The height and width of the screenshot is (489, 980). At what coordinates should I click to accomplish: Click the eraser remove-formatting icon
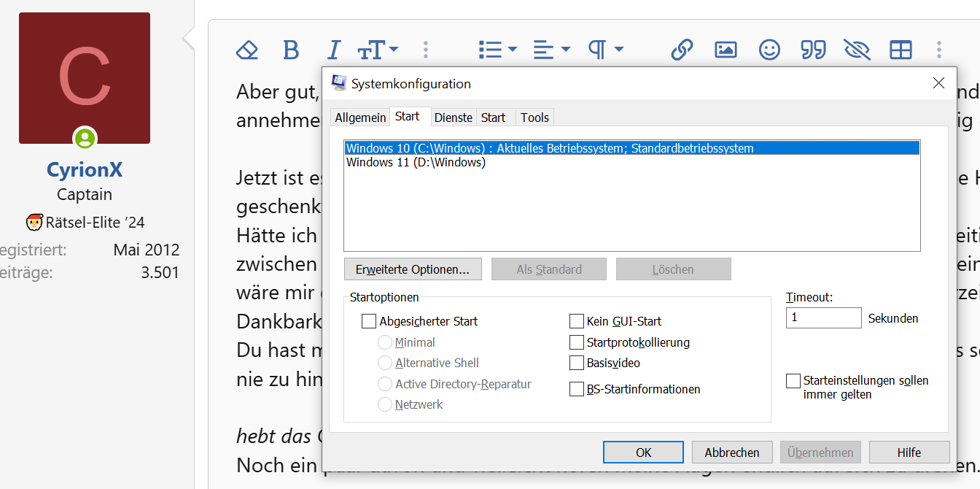tap(248, 50)
